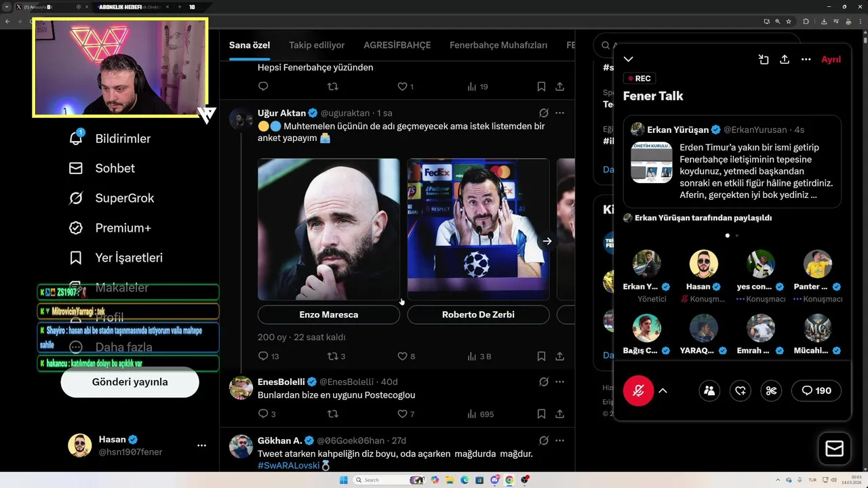Screen dimensions: 868x488
Task: Open Fenerbahçe Muhafızları tab
Action: [498, 45]
